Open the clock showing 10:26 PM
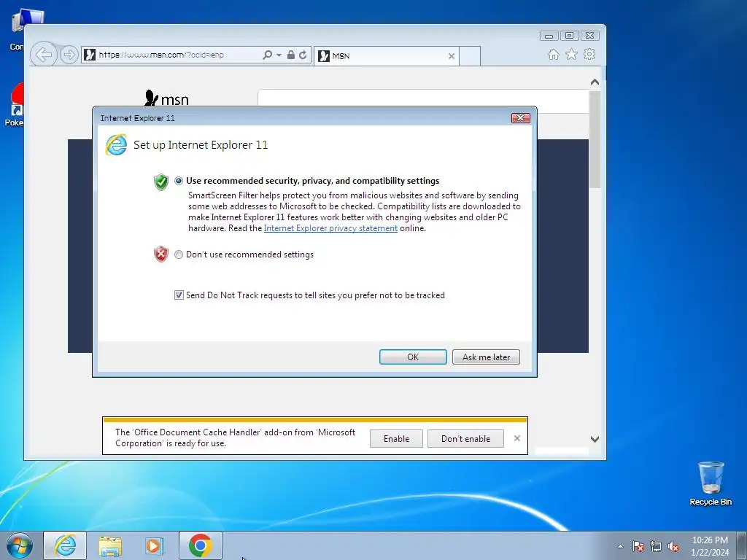 710,546
